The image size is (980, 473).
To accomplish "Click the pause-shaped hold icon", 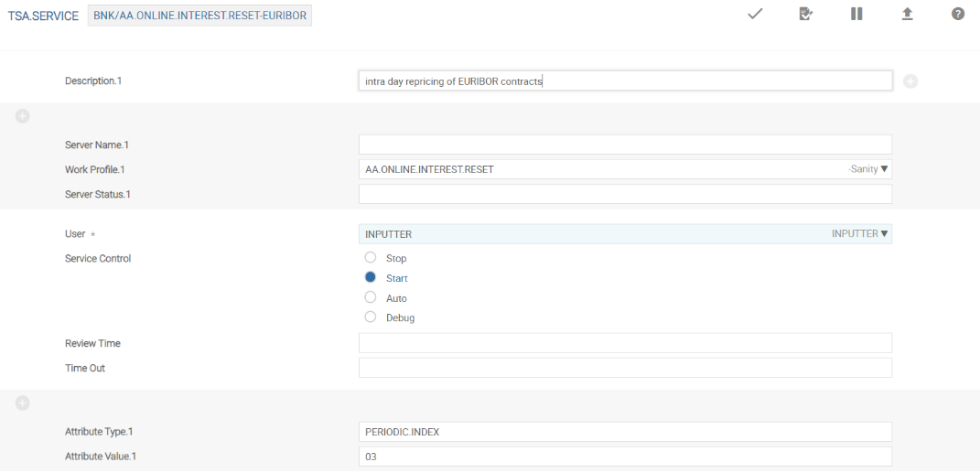I will pyautogui.click(x=856, y=15).
